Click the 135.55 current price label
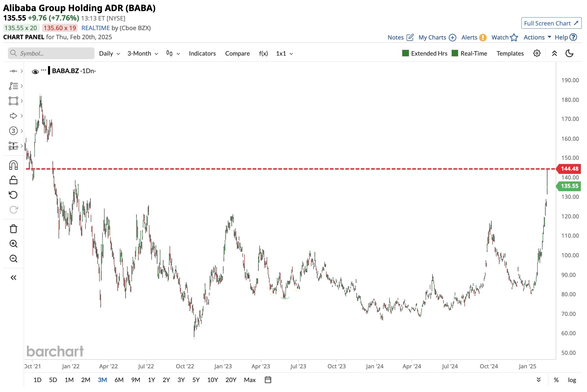Screen dimensions: 587x392 (x=569, y=186)
